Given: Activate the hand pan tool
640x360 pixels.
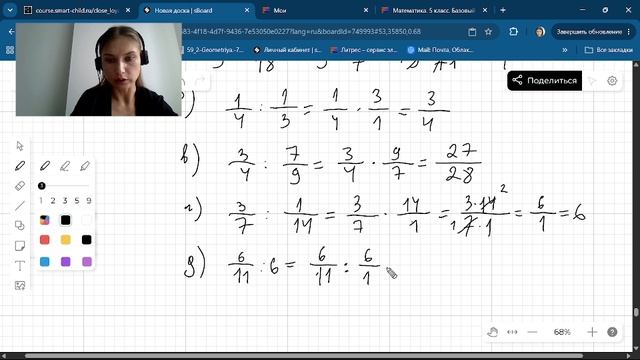Looking at the screenshot, I should click(x=493, y=332).
